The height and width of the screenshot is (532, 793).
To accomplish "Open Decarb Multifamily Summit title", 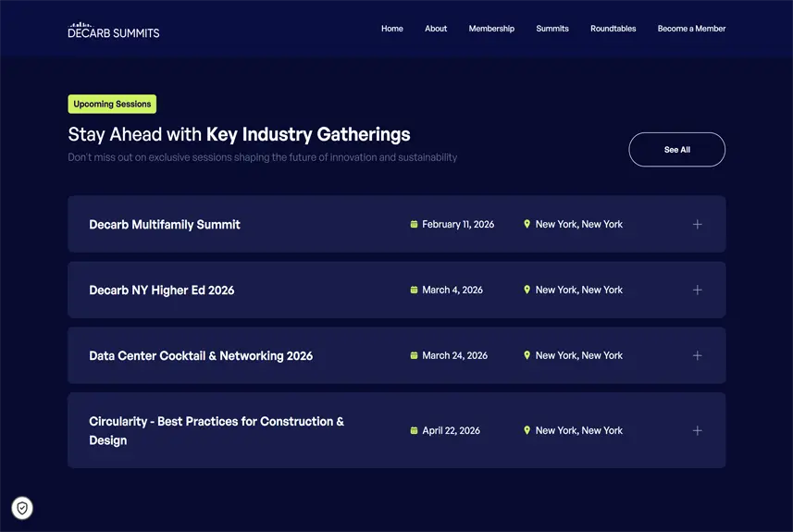I will 165,225.
